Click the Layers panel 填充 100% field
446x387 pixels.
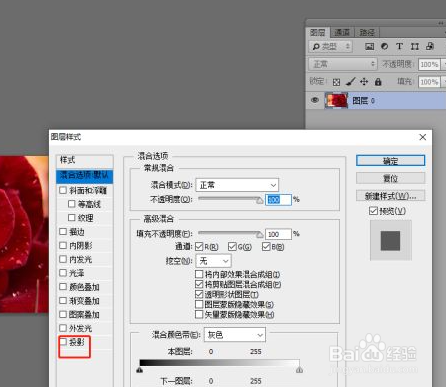[429, 82]
